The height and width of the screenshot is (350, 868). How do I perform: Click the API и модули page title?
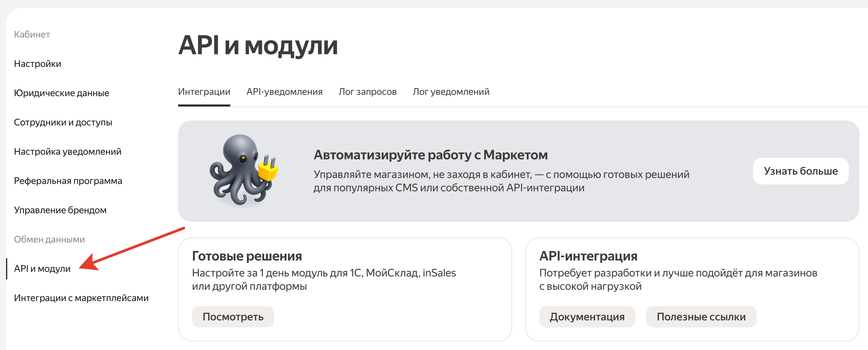click(258, 46)
